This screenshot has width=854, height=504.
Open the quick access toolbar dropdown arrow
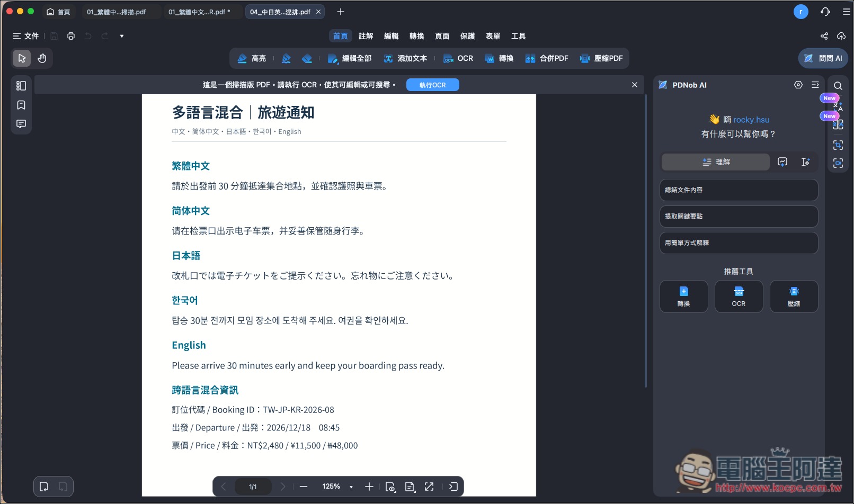click(x=122, y=36)
